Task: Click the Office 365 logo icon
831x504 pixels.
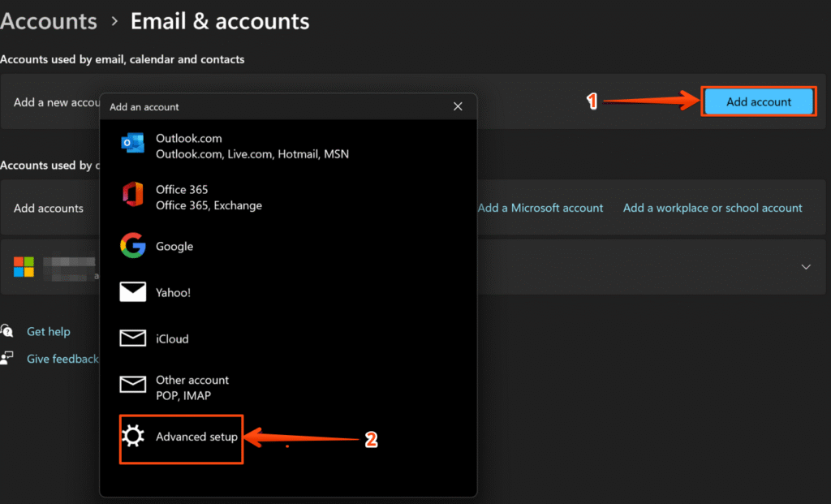Action: pos(133,194)
